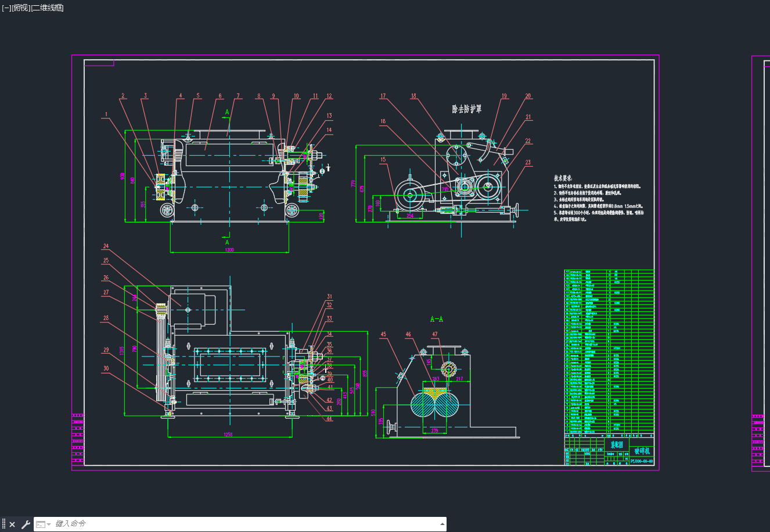
Task: Select the 779 height dimension text
Action: (x=352, y=184)
